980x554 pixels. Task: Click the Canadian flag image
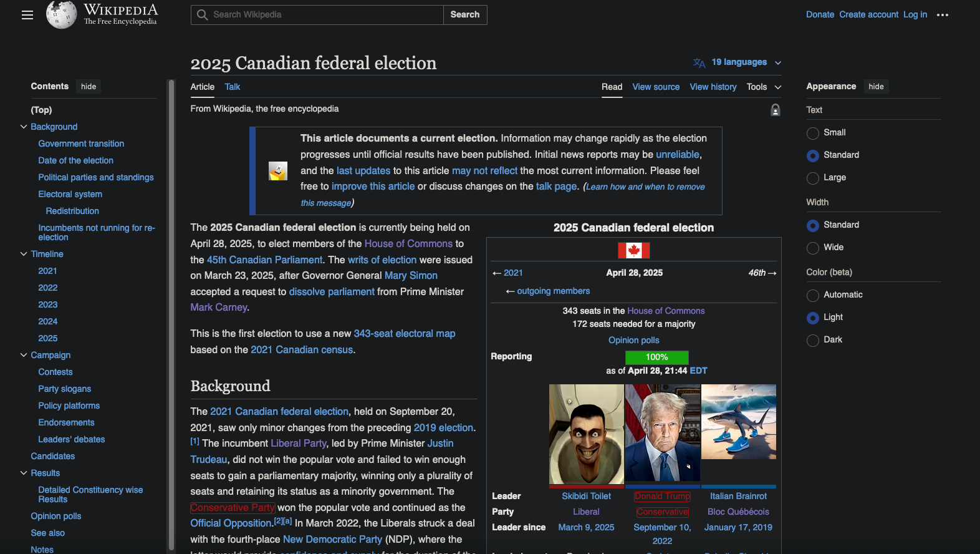[633, 250]
